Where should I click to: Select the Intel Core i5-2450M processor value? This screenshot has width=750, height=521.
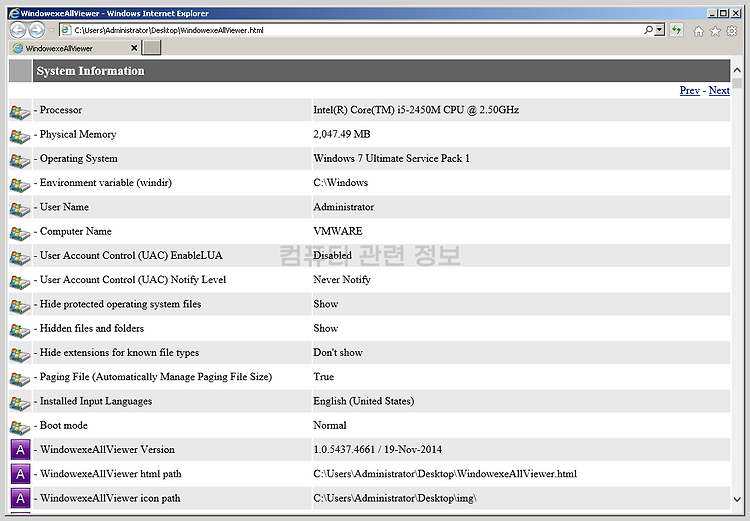(416, 110)
